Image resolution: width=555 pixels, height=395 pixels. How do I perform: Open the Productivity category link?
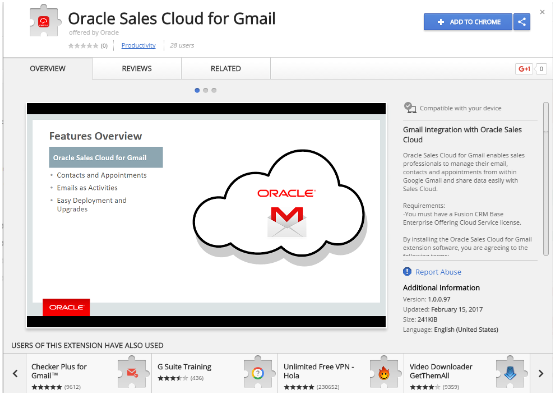pos(138,45)
